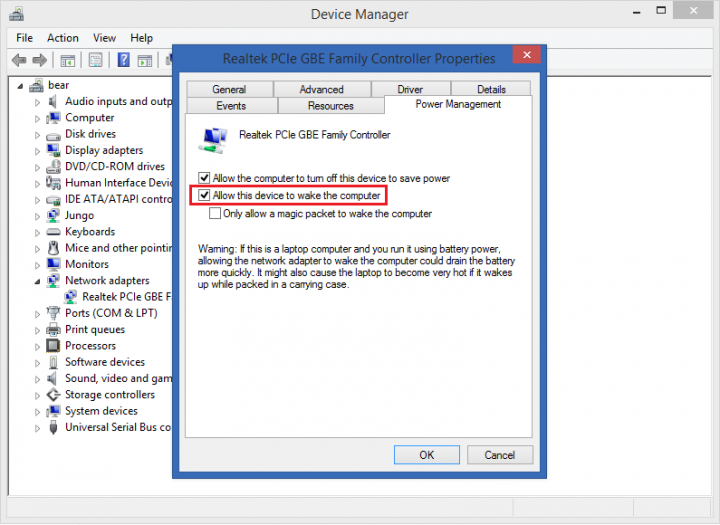Select the Mice and other pointing devices icon

53,248
